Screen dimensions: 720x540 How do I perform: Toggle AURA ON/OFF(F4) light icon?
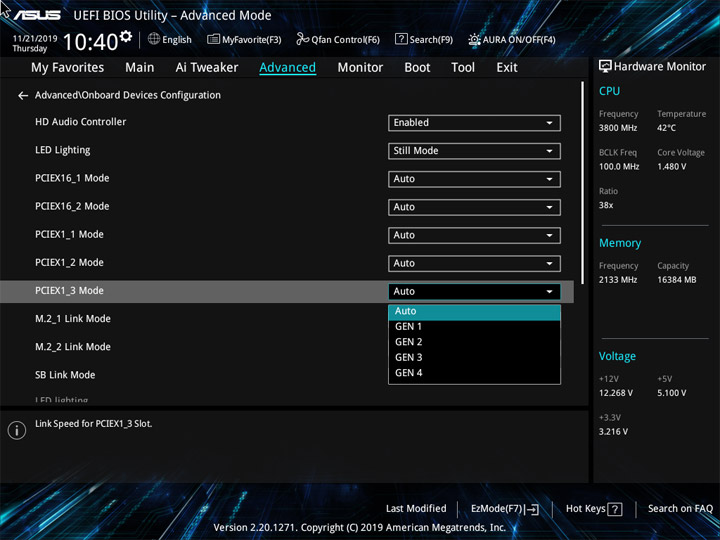(474, 39)
